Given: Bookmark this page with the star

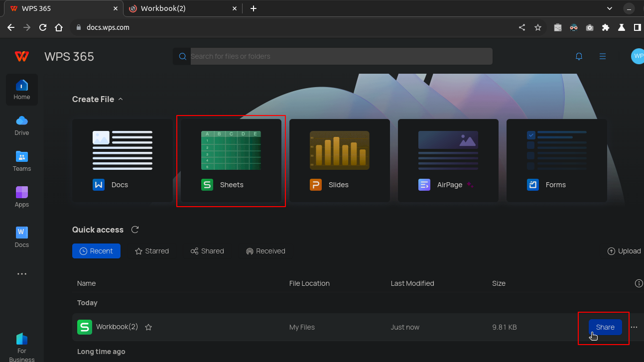Looking at the screenshot, I should click(538, 27).
